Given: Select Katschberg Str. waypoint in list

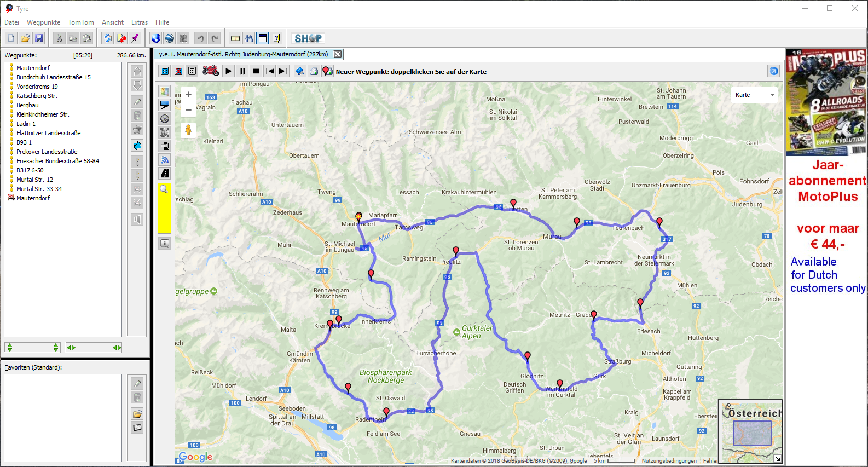Looking at the screenshot, I should coord(37,96).
